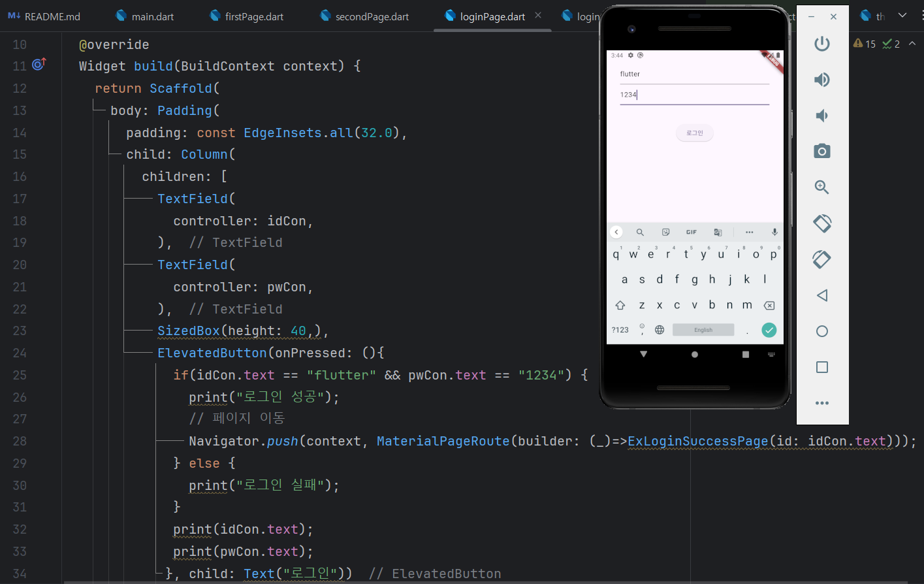Switch to the firstPage.dart tab
The width and height of the screenshot is (924, 584).
(x=246, y=16)
